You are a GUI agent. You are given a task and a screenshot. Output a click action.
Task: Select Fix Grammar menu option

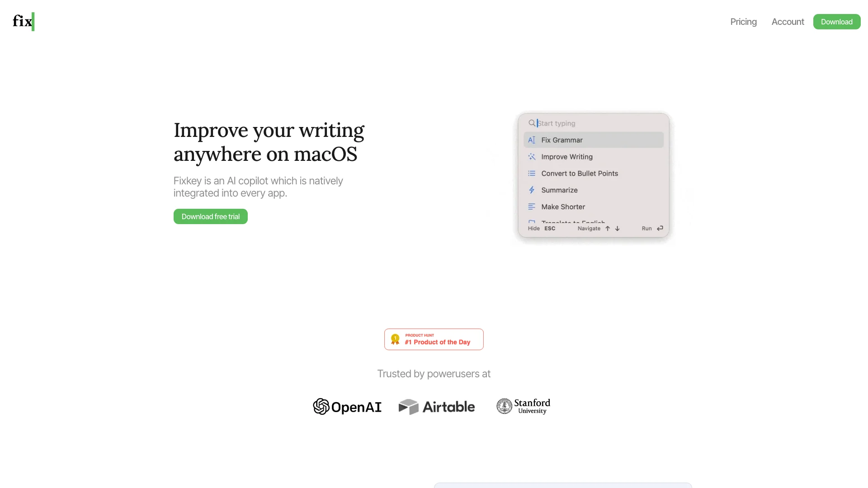point(593,140)
